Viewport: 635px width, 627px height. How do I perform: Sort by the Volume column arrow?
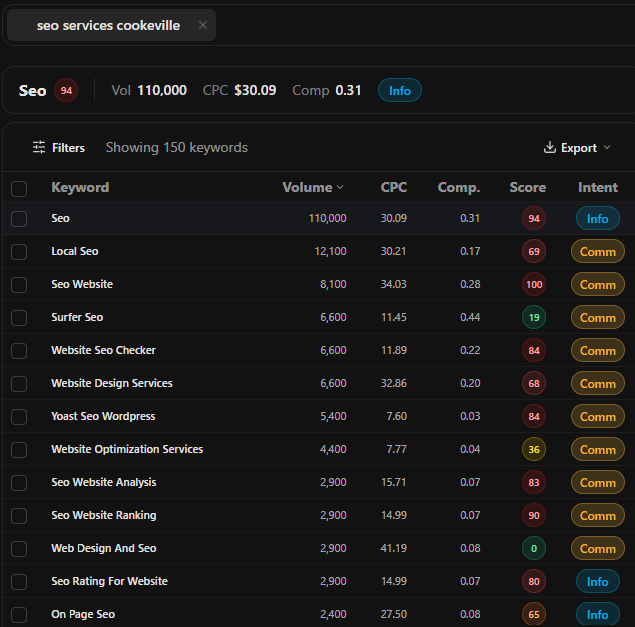pos(340,187)
